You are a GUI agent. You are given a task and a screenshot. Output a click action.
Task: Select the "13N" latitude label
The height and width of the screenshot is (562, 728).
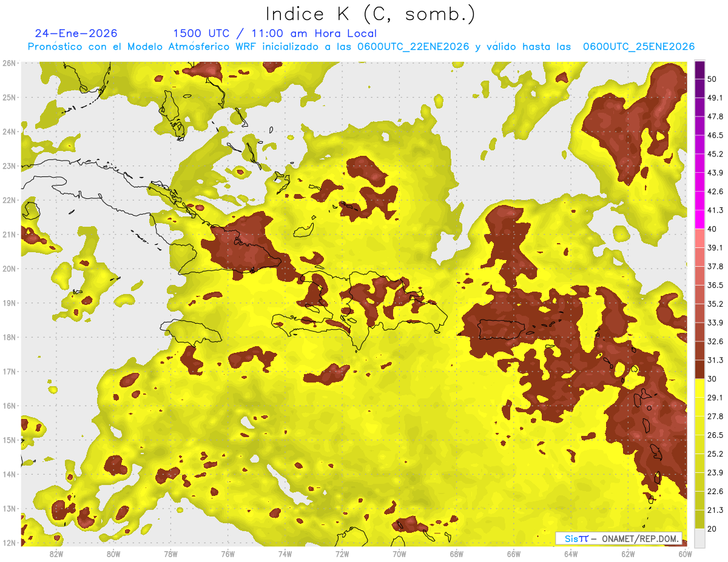pos(8,509)
